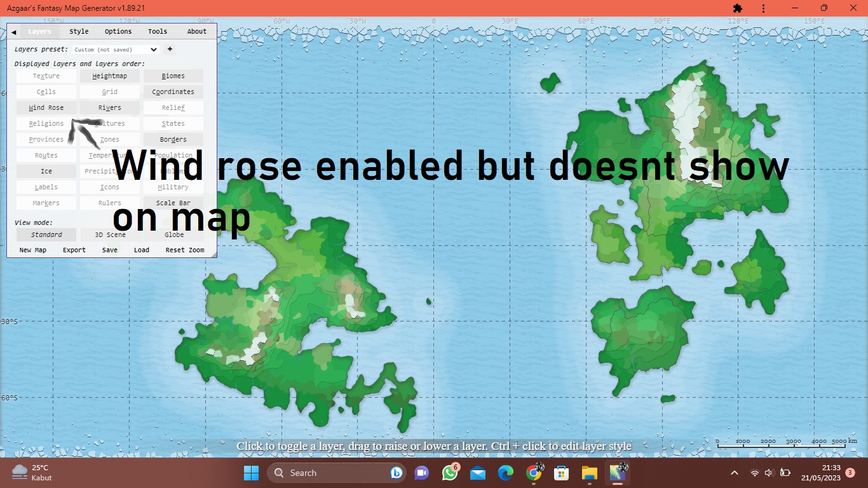This screenshot has width=868, height=488.
Task: Switch view mode to 3D Scene
Action: click(x=109, y=234)
